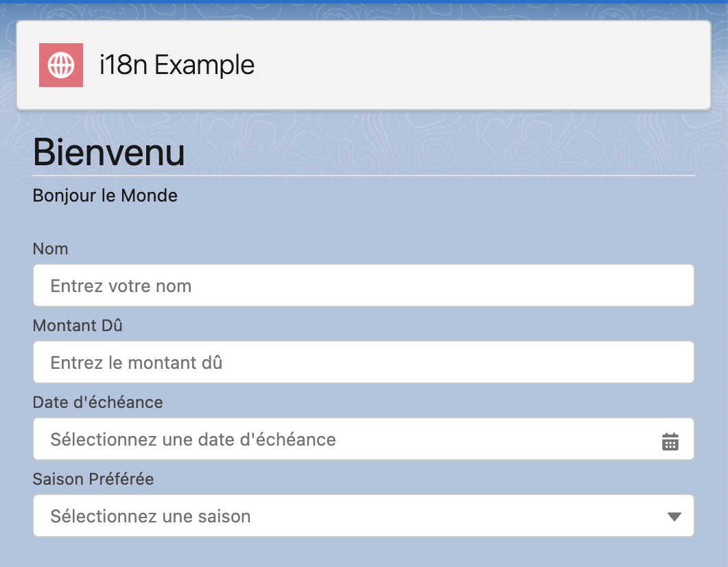This screenshot has width=728, height=567.
Task: Click into the 'Entrez le montant dû' field
Action: (x=363, y=362)
